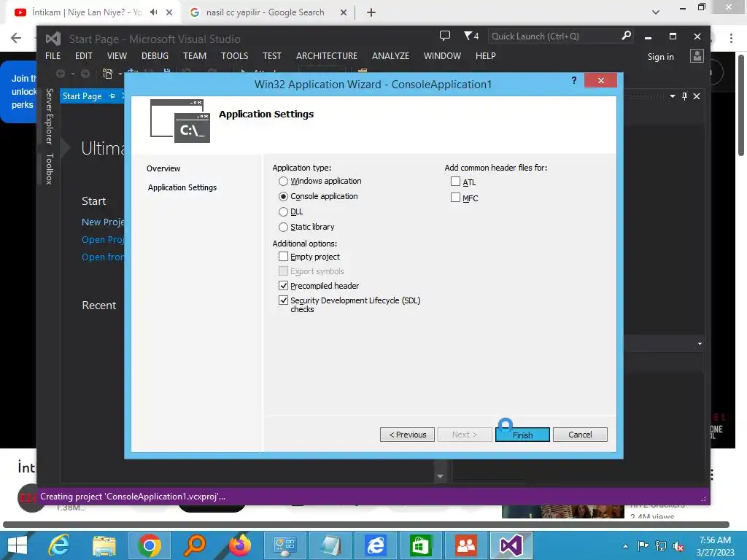Open the feedback speech bubble icon
The height and width of the screenshot is (560, 747).
click(x=445, y=36)
